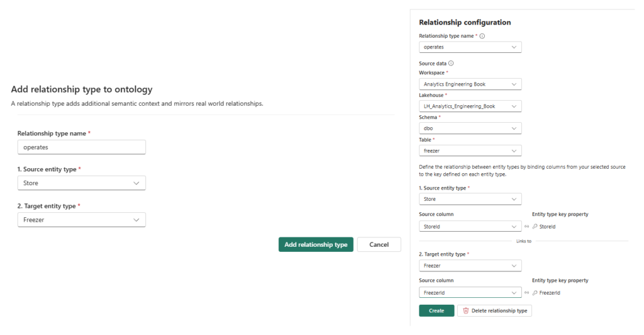Expand Target entity type in Add relationship dialog
The image size is (644, 335).
[81, 220]
